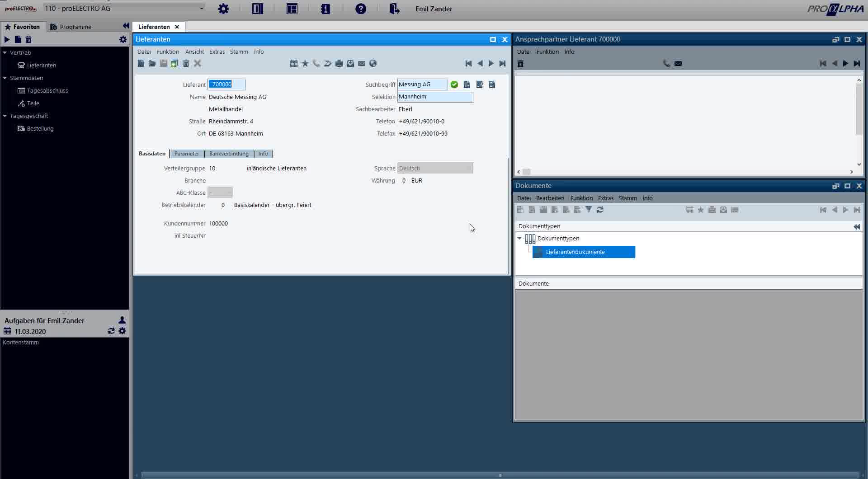This screenshot has width=868, height=479.
Task: Click the notes edit icon beside Suchbegriff
Action: pos(480,85)
